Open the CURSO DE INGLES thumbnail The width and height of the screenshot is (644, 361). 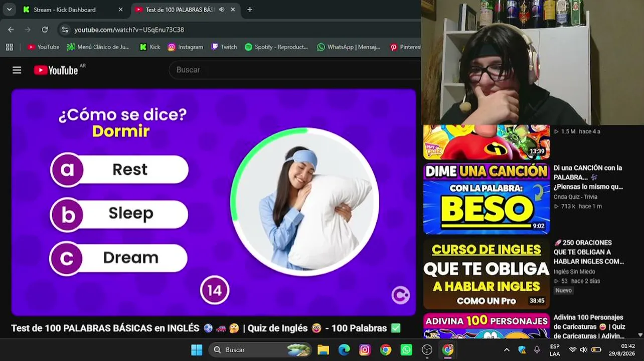487,274
